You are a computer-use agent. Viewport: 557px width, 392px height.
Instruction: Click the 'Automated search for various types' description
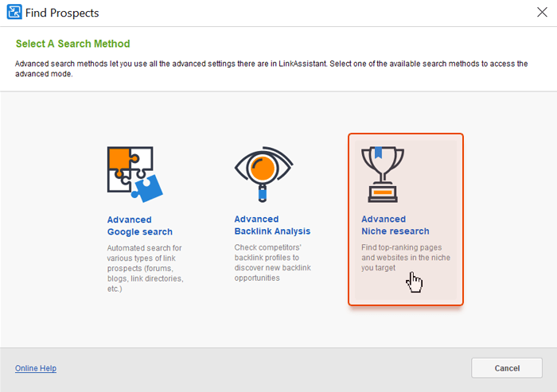pos(146,268)
